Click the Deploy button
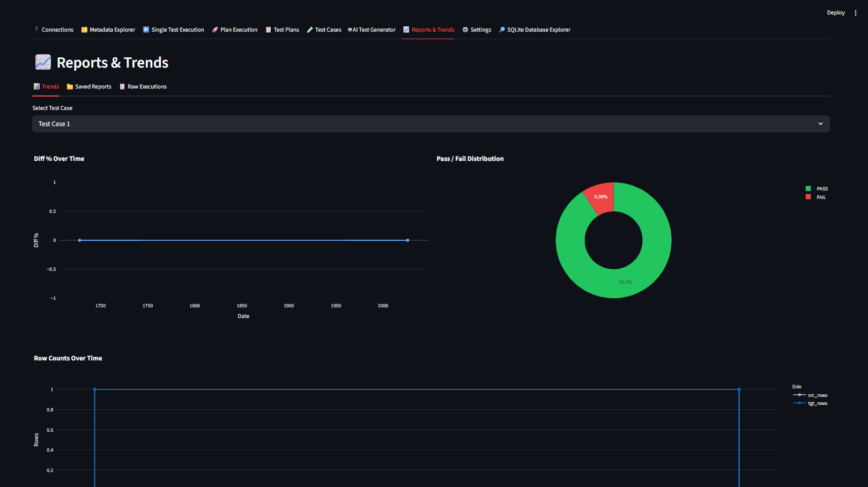 point(835,12)
